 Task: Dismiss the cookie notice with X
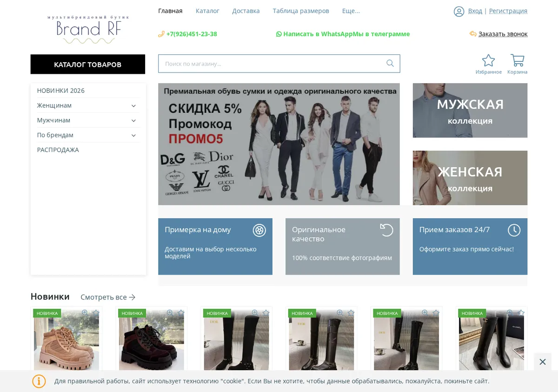pos(542,362)
